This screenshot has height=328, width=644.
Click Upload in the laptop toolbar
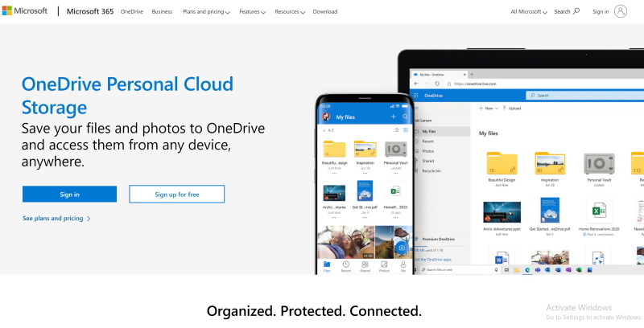coord(512,109)
